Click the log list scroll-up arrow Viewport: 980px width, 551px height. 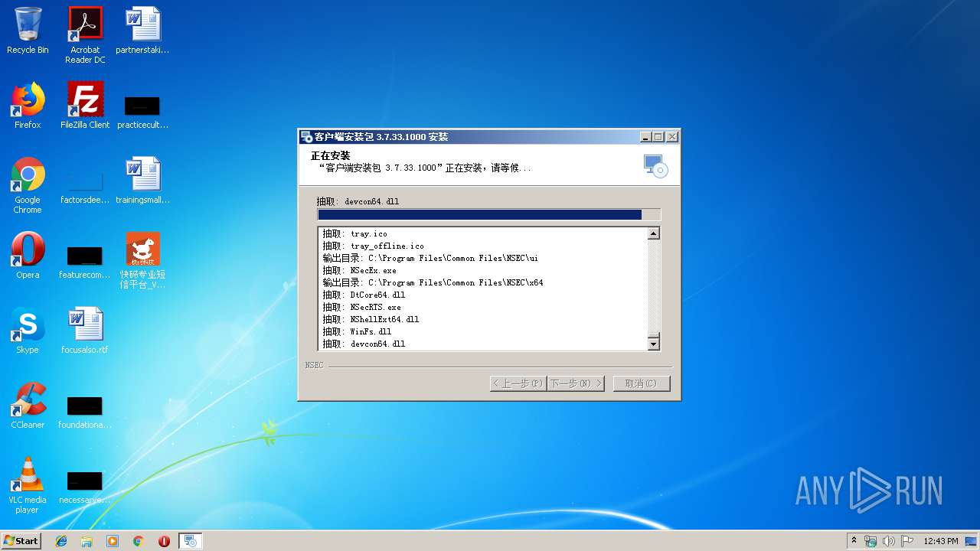pos(654,233)
